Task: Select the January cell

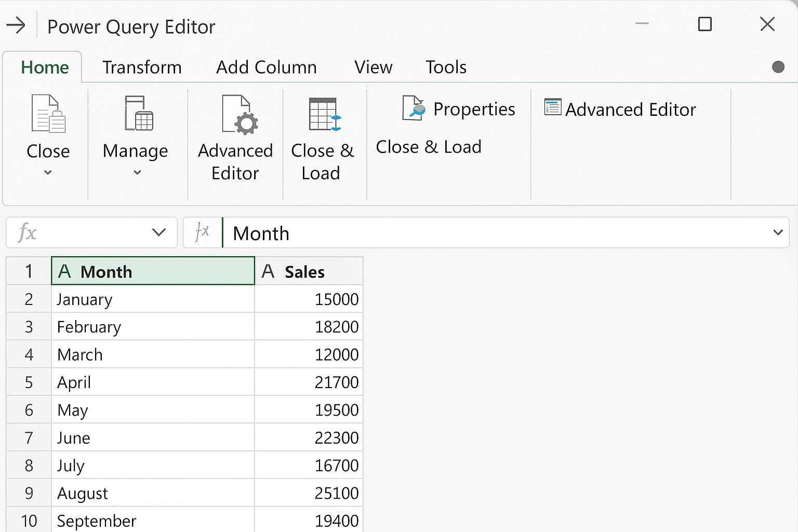Action: pyautogui.click(x=153, y=299)
